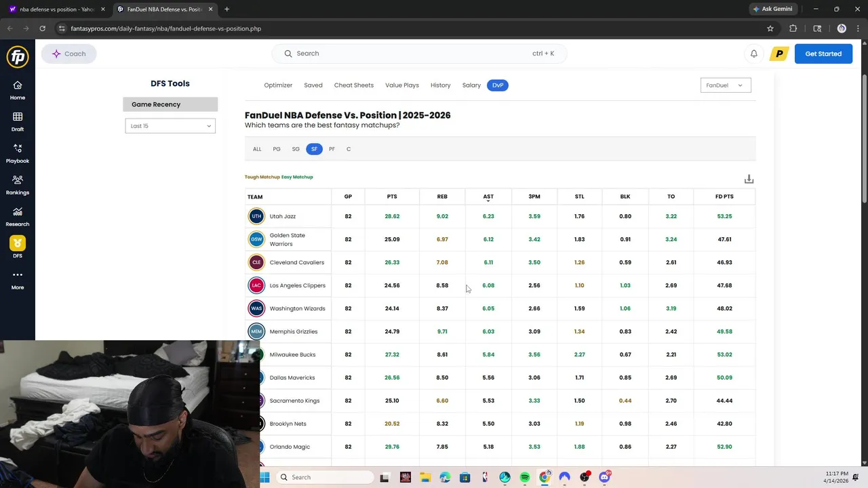Open Spotify from the taskbar
This screenshot has height=488, width=868.
[x=525, y=477]
